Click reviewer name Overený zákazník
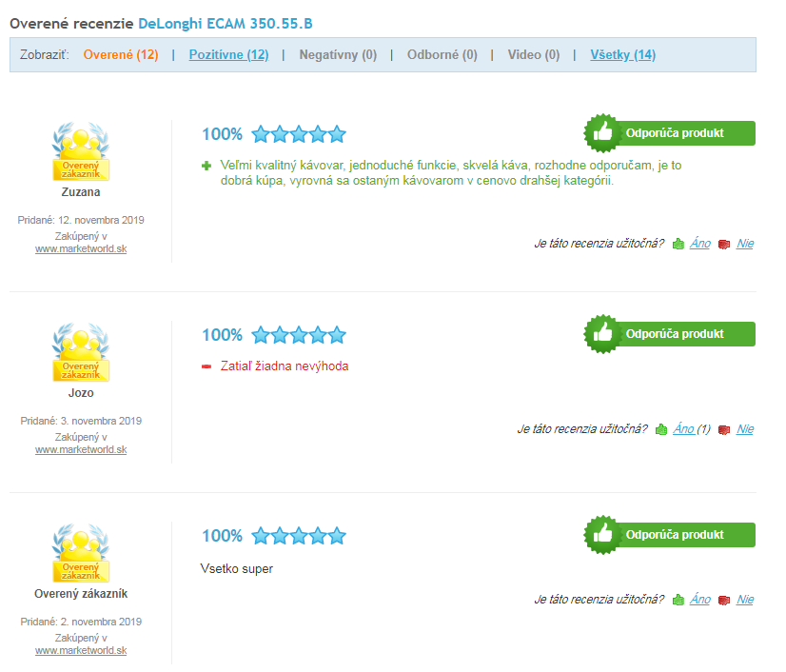This screenshot has height=672, width=786. click(x=81, y=594)
